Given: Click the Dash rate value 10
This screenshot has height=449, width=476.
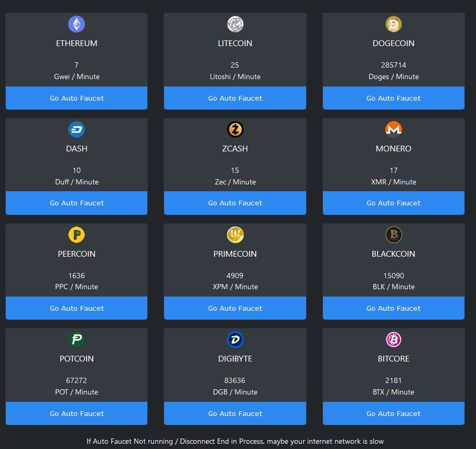Looking at the screenshot, I should click(x=77, y=170).
